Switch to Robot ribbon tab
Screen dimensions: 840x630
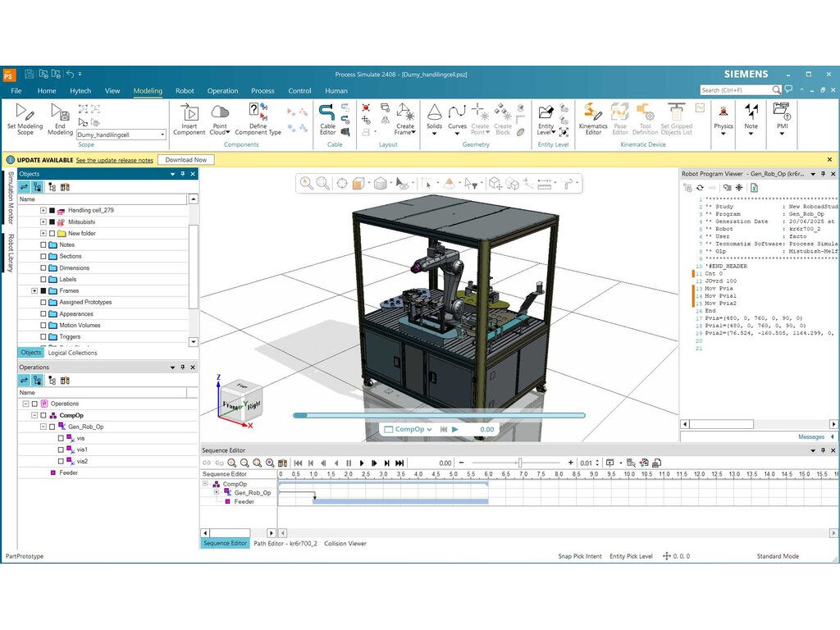[x=185, y=90]
